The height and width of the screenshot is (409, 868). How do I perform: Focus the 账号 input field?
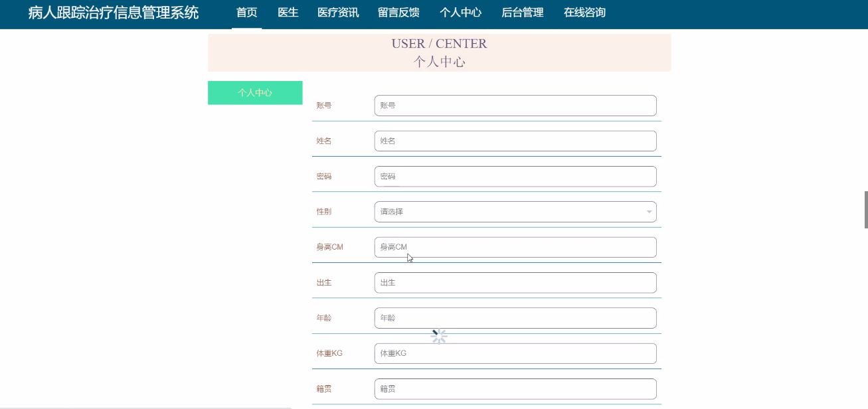click(x=515, y=106)
